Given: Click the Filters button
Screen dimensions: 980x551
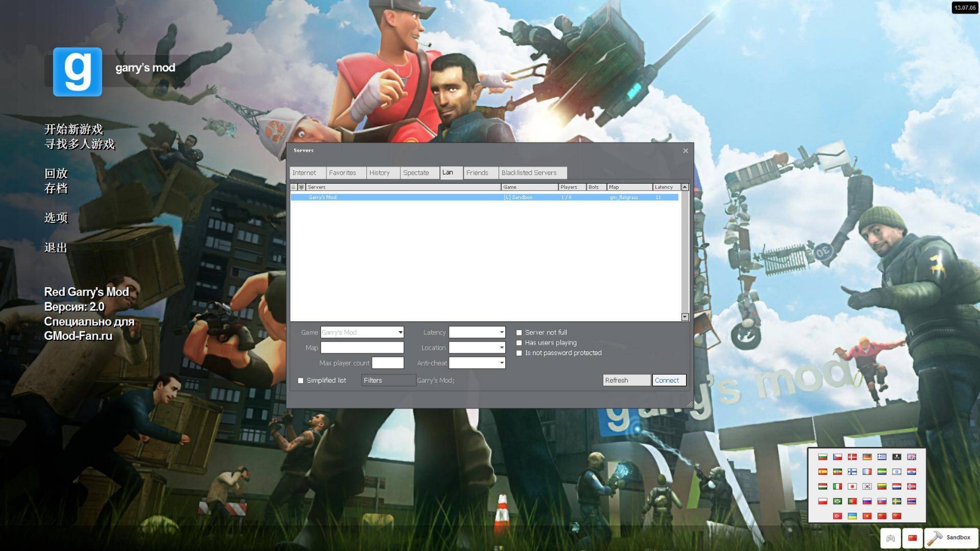Looking at the screenshot, I should pos(388,380).
